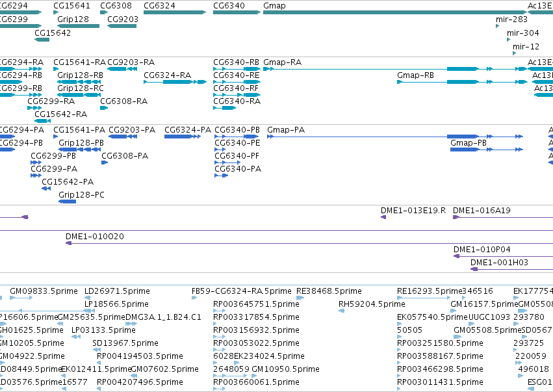Select the GM09833.5prime EST label

point(44,291)
